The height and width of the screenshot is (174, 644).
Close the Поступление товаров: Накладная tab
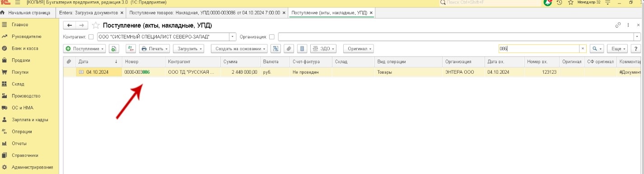tap(284, 13)
